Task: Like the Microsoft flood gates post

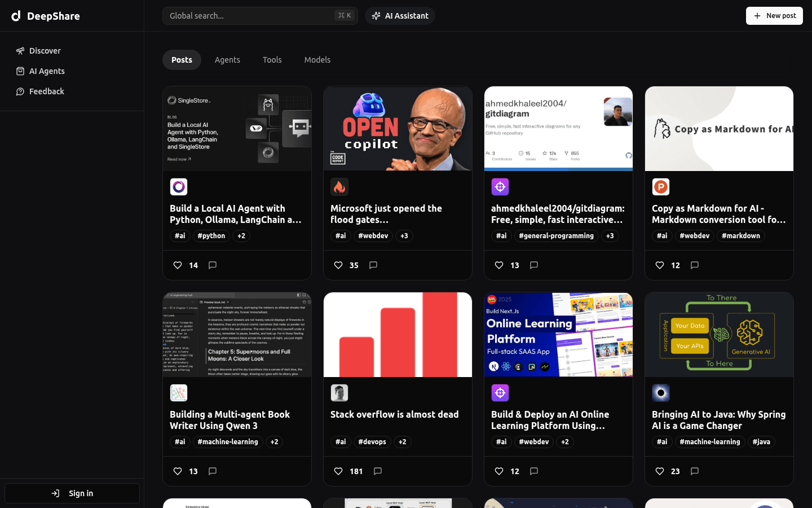Action: coord(338,265)
